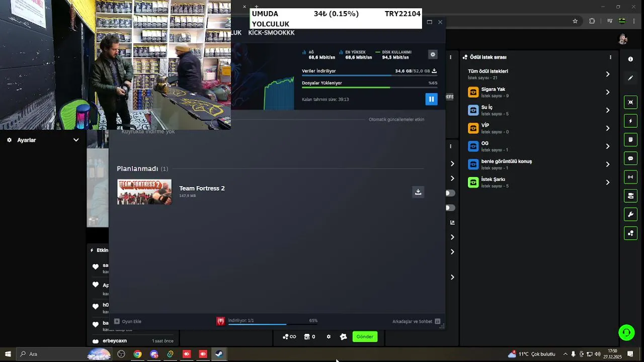Click the channel points infinity icon
The image size is (644, 362).
[289, 337]
